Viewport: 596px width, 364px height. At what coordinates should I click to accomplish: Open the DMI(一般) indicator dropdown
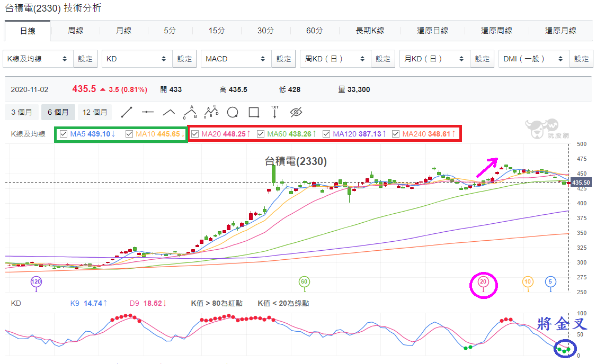click(533, 59)
